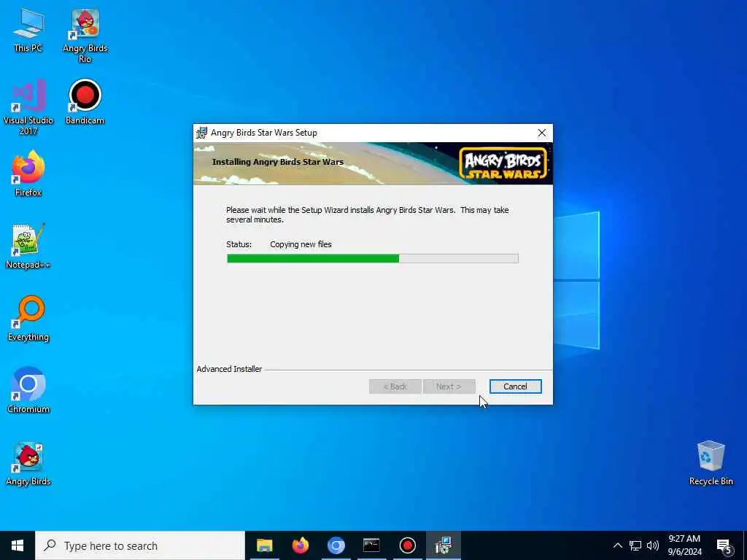Cancel the Angry Birds Star Wars installation
747x560 pixels.
pyautogui.click(x=516, y=386)
